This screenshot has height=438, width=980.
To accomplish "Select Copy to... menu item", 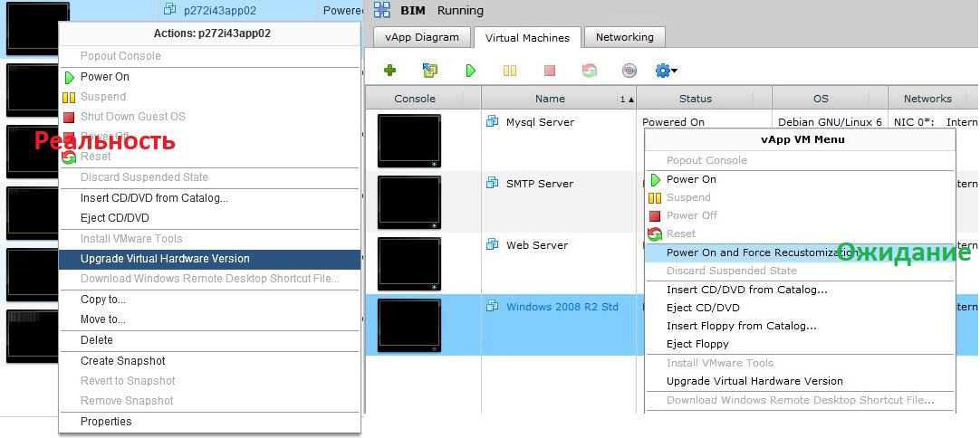I will (209, 300).
